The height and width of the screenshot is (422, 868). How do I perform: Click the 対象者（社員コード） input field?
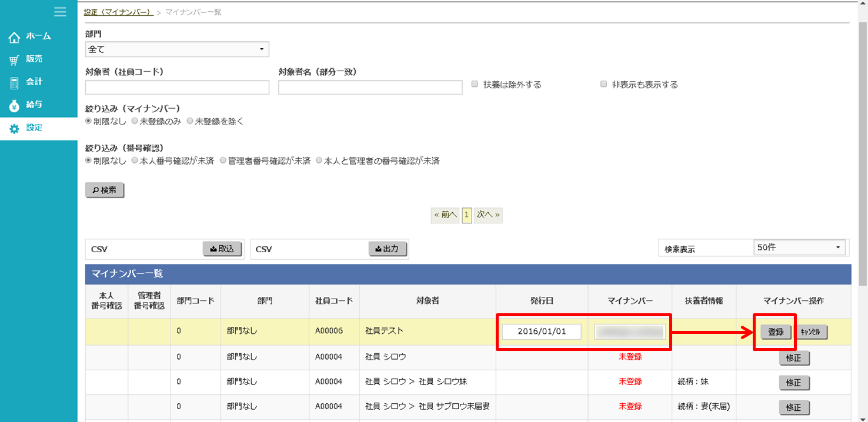(177, 88)
